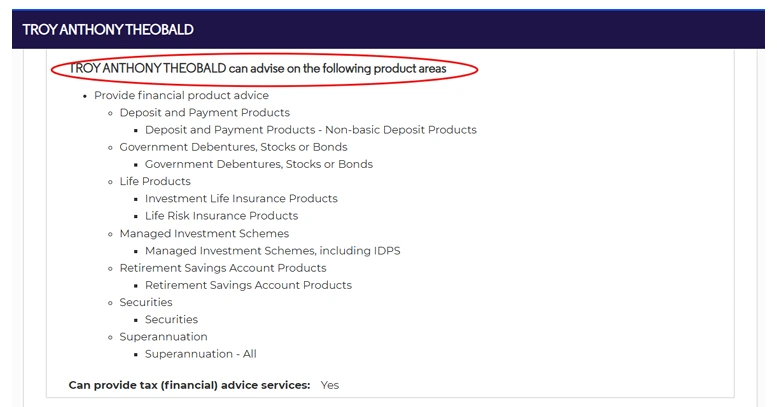
Task: Click the circled 'can advise on' heading
Action: [x=258, y=68]
